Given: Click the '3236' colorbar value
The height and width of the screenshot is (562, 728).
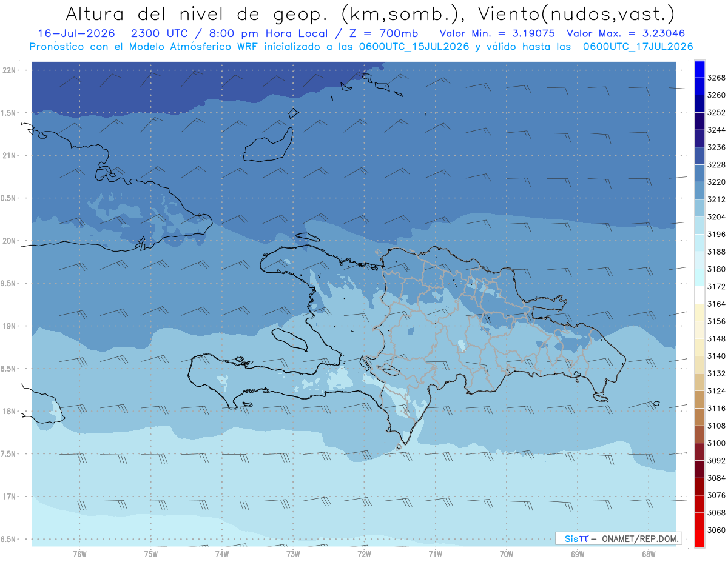Looking at the screenshot, I should coord(716,147).
